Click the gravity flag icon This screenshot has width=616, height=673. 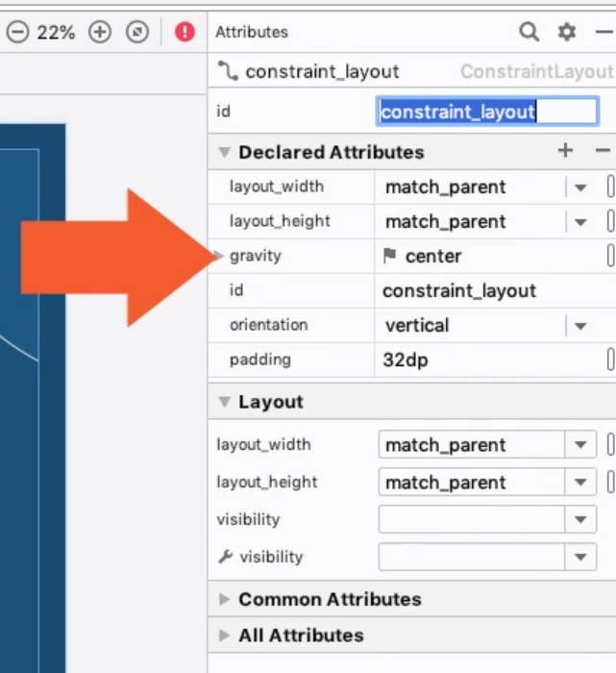click(389, 256)
